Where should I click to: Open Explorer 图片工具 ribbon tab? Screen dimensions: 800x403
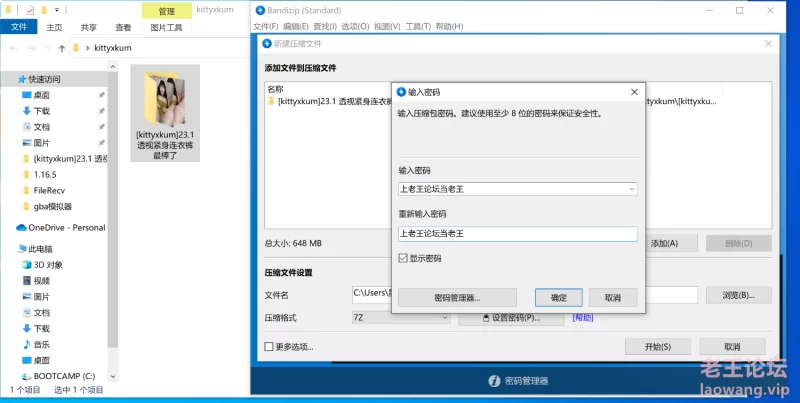[x=166, y=28]
